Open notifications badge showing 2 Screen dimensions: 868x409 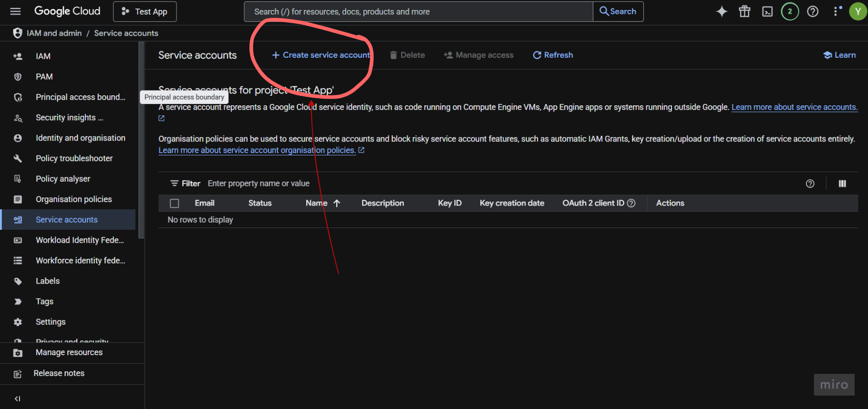click(x=790, y=11)
